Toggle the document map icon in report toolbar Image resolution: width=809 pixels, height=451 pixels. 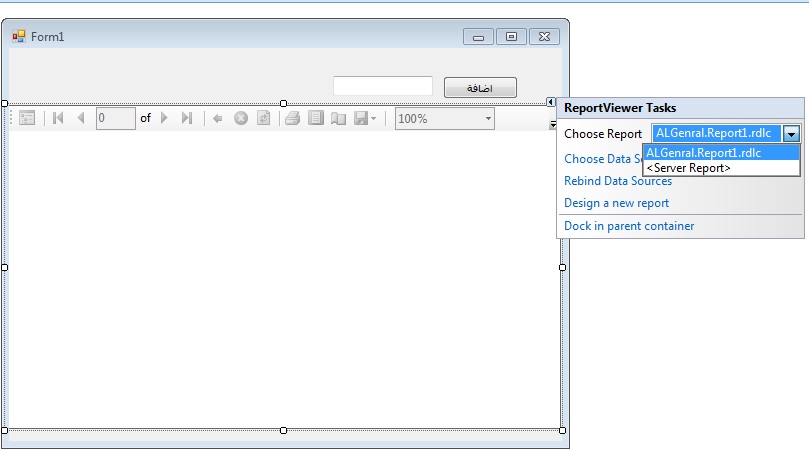(x=27, y=118)
